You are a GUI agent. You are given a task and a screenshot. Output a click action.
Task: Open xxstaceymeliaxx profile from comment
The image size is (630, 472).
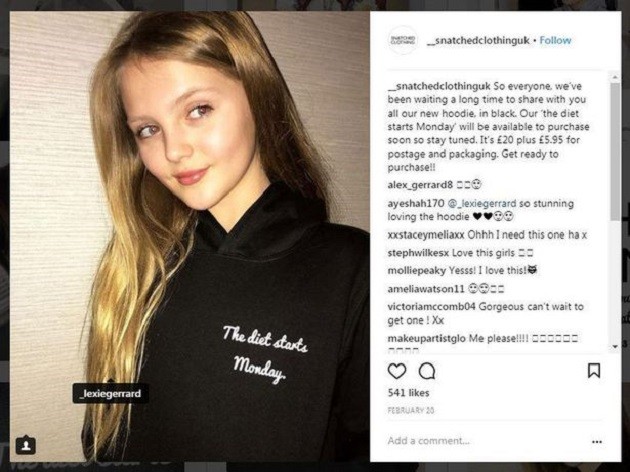pyautogui.click(x=426, y=235)
